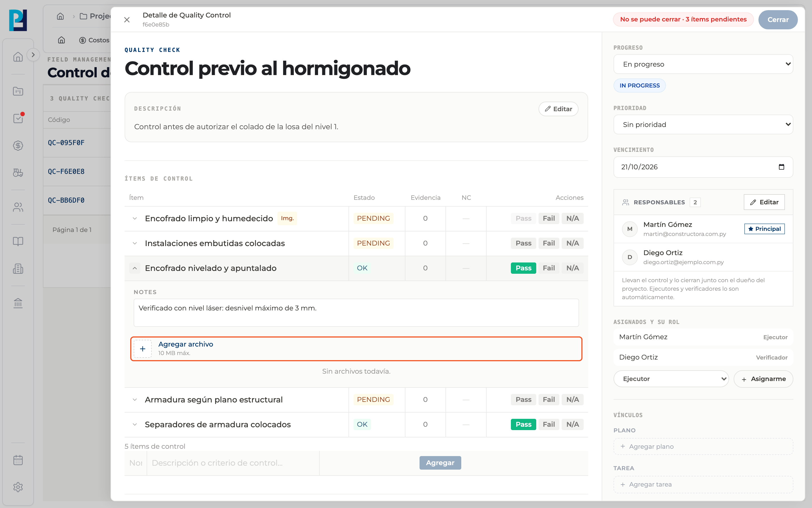Expand the Armadura según plano estructural row
The width and height of the screenshot is (812, 508).
tap(135, 399)
